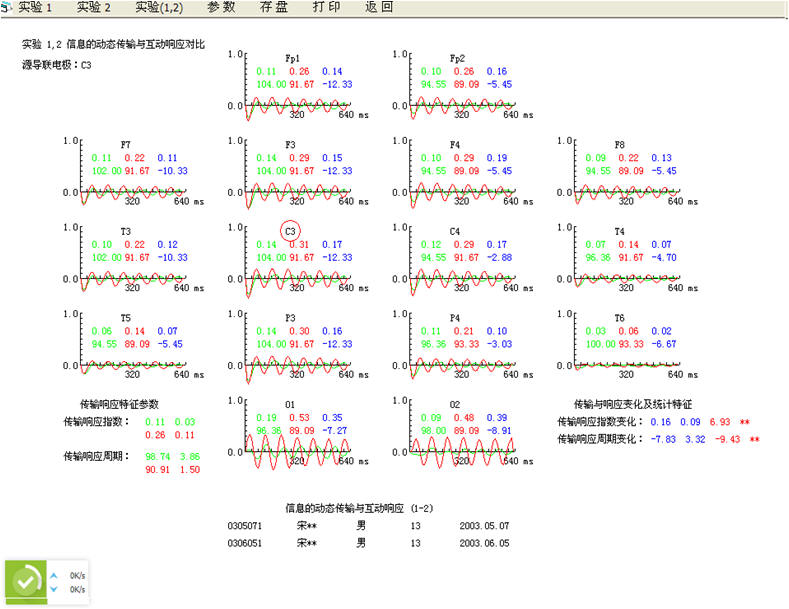This screenshot has width=789, height=609.
Task: Click the 传输响应指数： label
Action: coord(97,422)
